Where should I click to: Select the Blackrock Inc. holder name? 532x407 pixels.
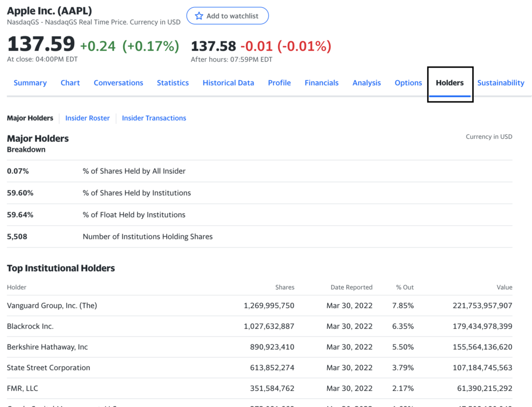click(x=30, y=326)
